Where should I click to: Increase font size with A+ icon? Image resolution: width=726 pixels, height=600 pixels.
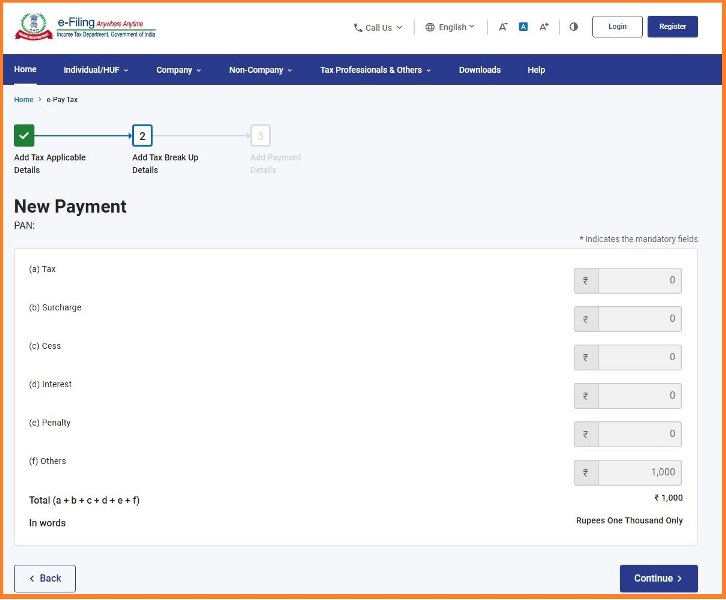pyautogui.click(x=544, y=27)
